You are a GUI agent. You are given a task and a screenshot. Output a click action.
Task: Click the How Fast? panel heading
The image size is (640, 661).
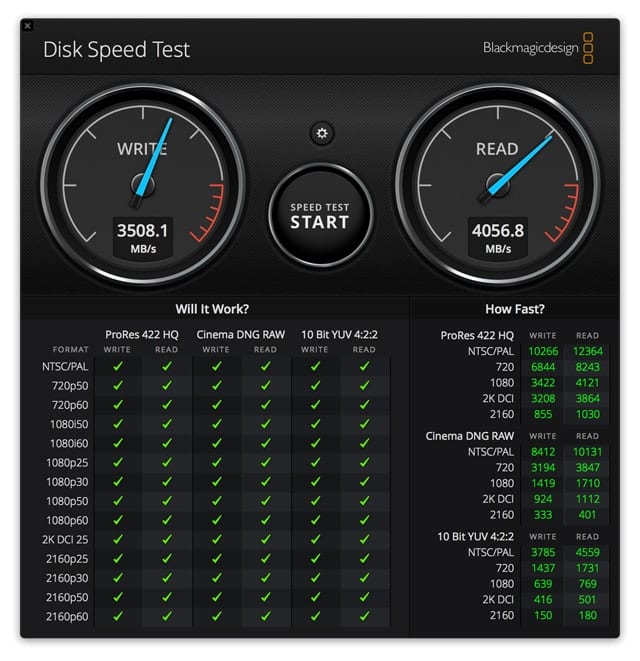coord(514,309)
